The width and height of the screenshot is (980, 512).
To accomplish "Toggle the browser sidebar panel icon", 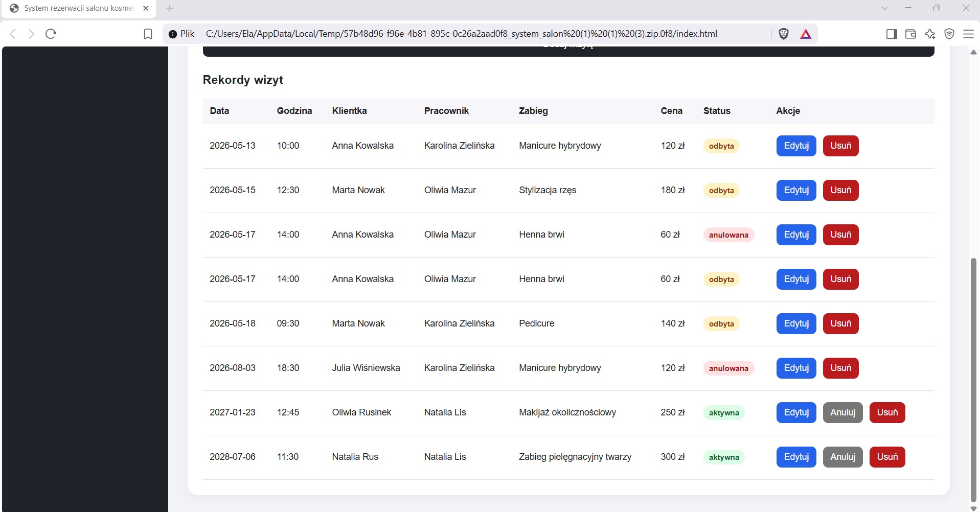I will tap(892, 34).
